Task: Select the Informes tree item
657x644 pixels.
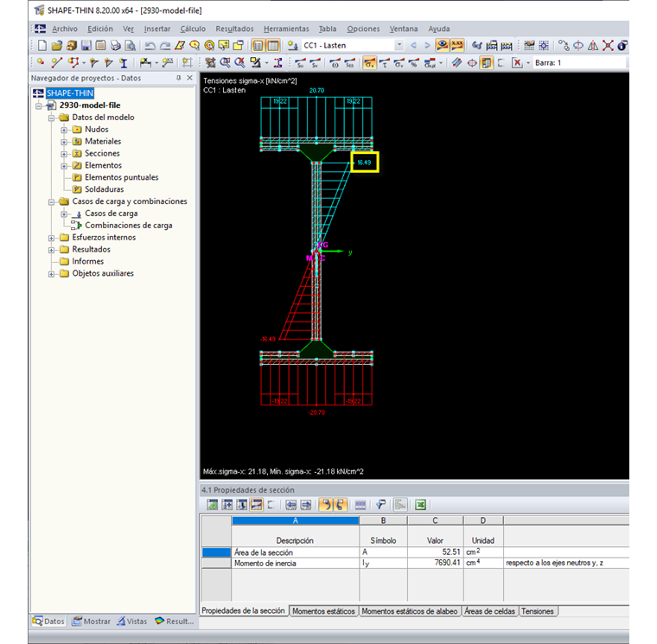Action: (87, 261)
